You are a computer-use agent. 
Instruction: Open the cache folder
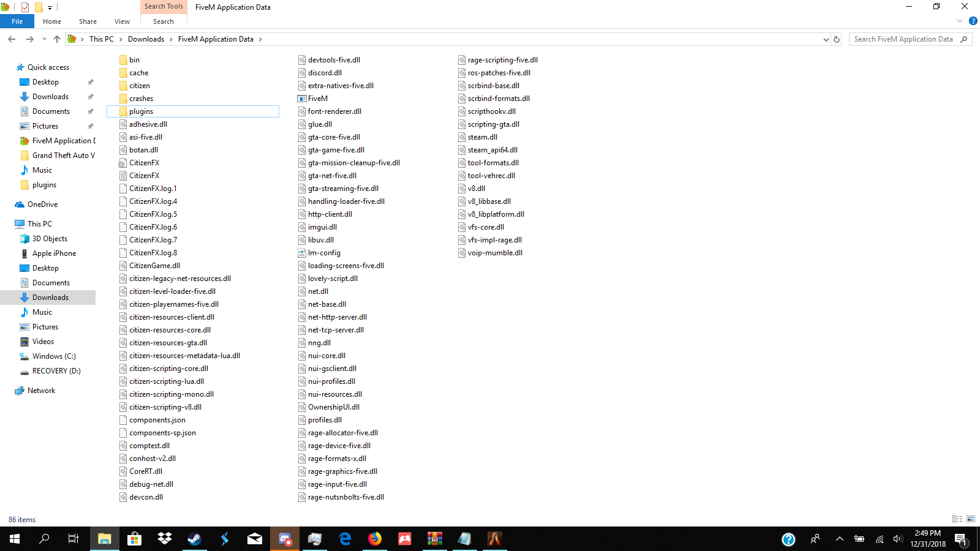click(x=138, y=73)
